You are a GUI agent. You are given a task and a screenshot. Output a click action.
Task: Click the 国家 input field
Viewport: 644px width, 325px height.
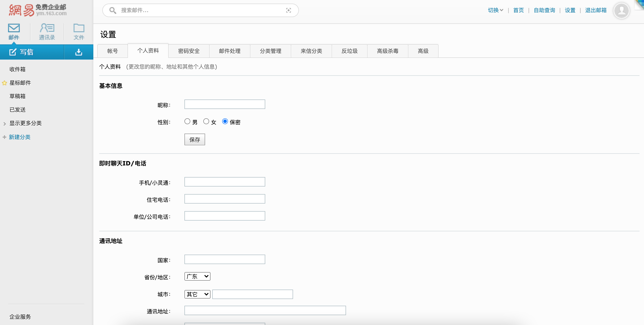click(224, 259)
